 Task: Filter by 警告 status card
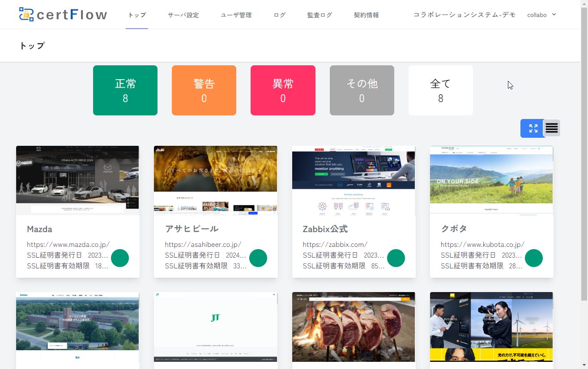click(204, 90)
